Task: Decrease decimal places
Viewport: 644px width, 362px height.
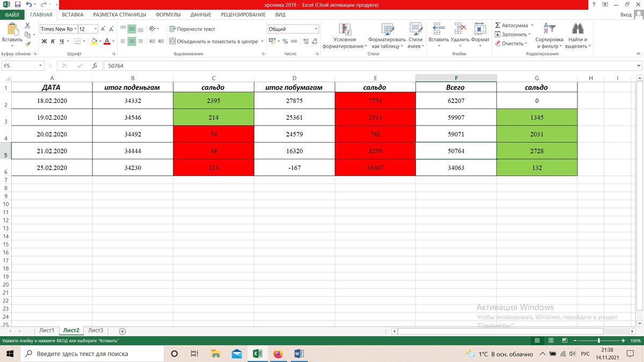Action: click(x=314, y=41)
